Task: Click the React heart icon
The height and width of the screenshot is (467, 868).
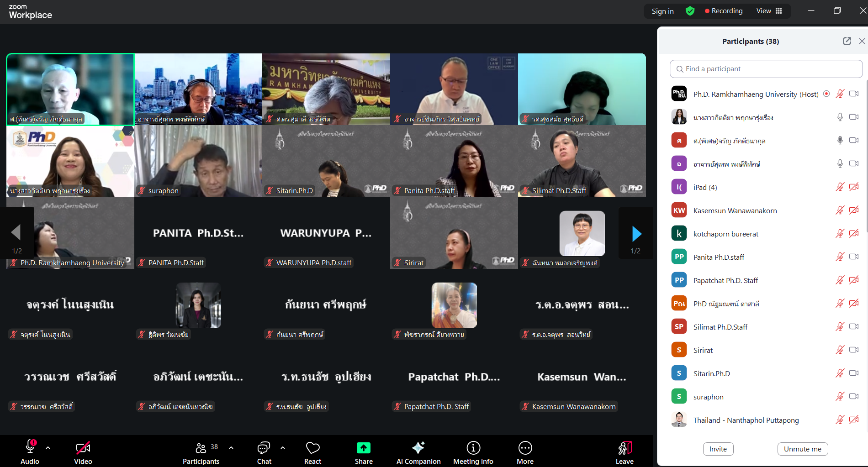Action: [312, 452]
